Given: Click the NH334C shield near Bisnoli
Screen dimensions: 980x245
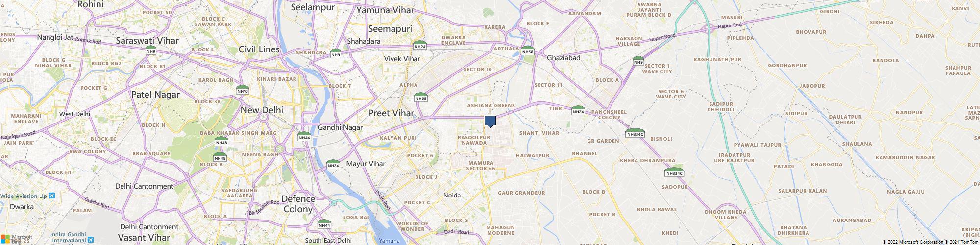Looking at the screenshot, I should [x=635, y=133].
